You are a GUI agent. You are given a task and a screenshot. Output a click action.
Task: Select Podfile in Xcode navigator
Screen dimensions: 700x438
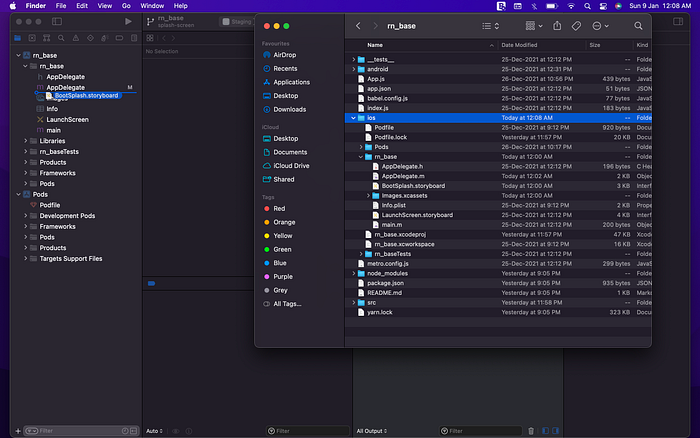point(50,205)
